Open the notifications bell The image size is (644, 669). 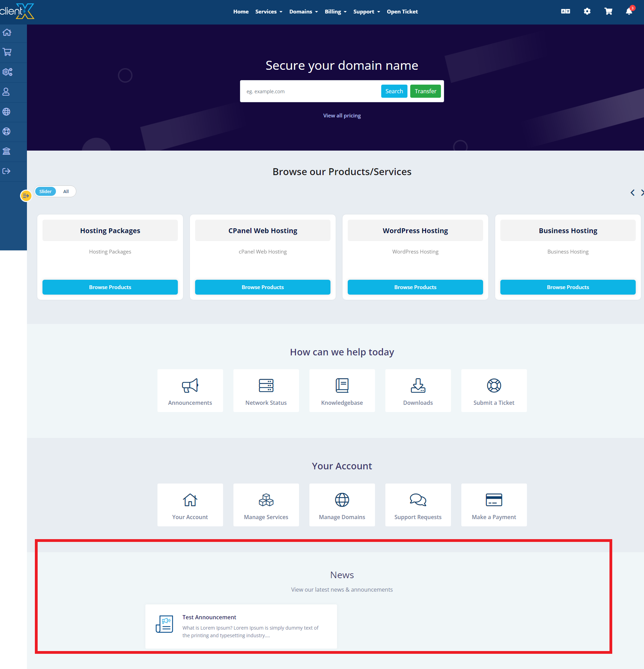629,11
